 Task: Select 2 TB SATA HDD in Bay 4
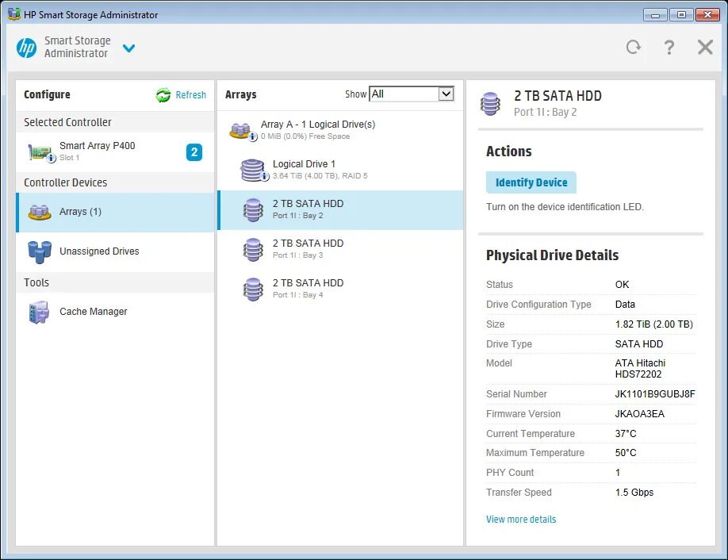(x=340, y=289)
